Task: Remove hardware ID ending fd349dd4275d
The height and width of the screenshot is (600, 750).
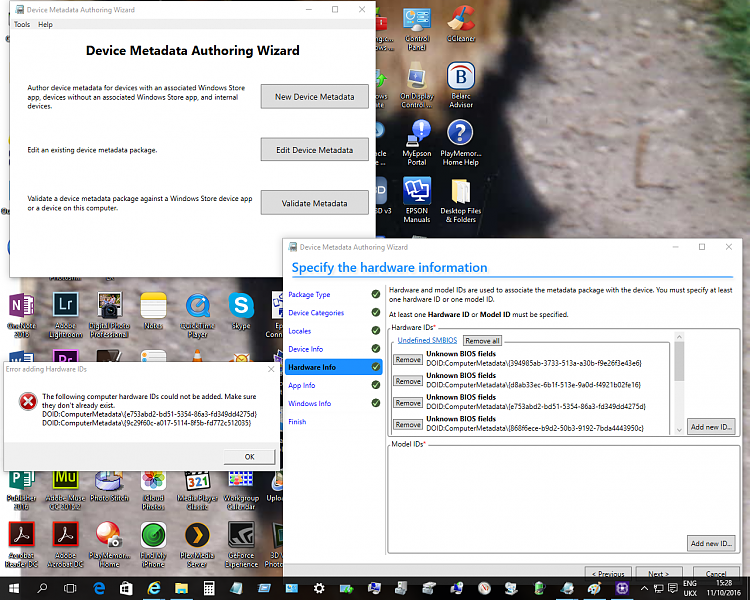Action: point(408,403)
